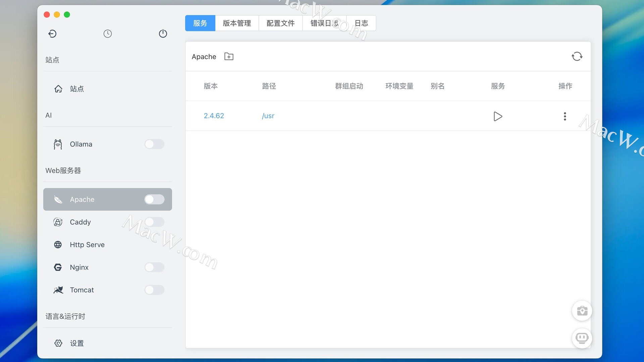This screenshot has width=644, height=362.
Task: Click the 环境变量 column header
Action: [399, 86]
